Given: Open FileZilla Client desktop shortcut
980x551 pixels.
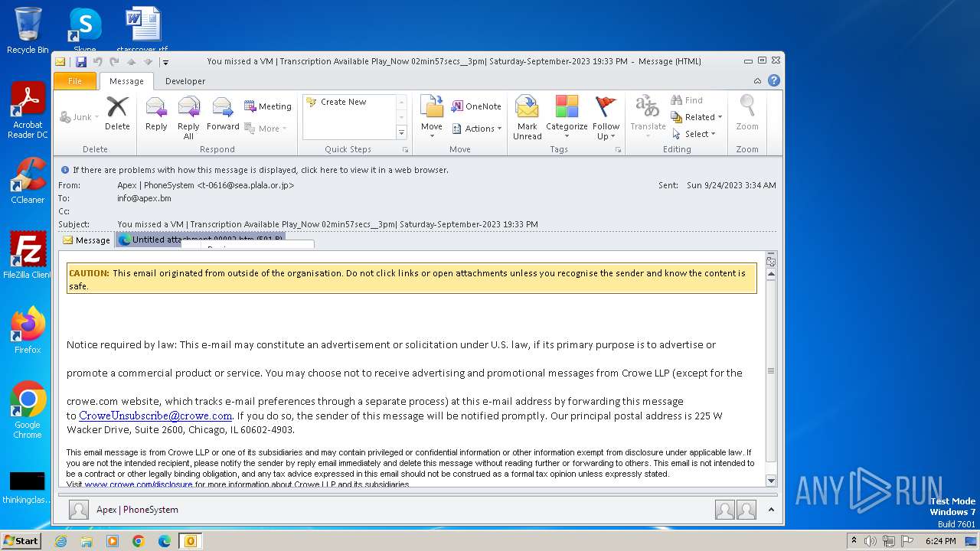Looking at the screenshot, I should point(28,255).
